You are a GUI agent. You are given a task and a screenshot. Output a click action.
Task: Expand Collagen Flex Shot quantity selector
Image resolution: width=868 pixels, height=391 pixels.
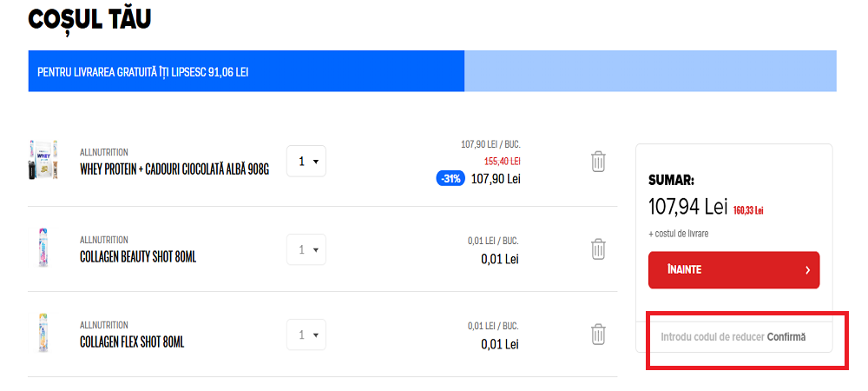(306, 335)
